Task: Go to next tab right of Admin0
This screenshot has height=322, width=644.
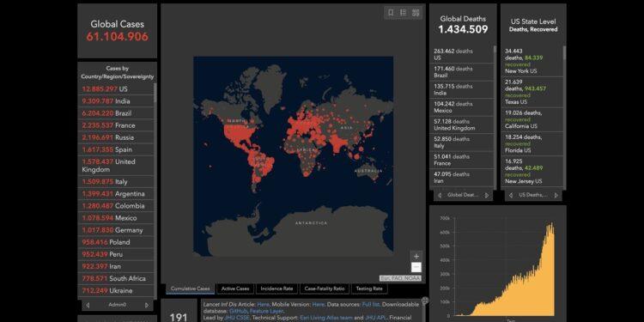Action: pyautogui.click(x=147, y=305)
